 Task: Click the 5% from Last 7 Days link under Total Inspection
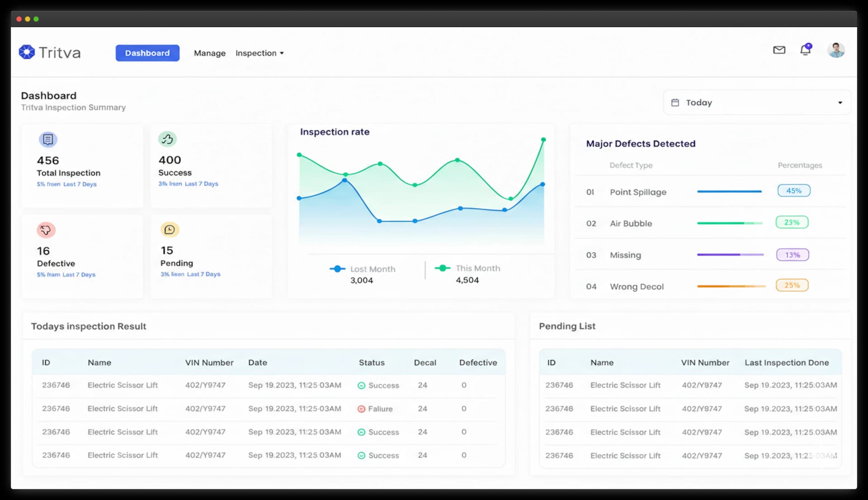click(66, 184)
